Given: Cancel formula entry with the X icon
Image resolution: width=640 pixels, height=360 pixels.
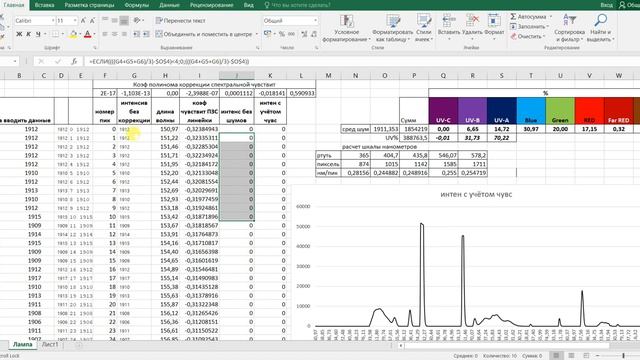Looking at the screenshot, I should (41, 61).
